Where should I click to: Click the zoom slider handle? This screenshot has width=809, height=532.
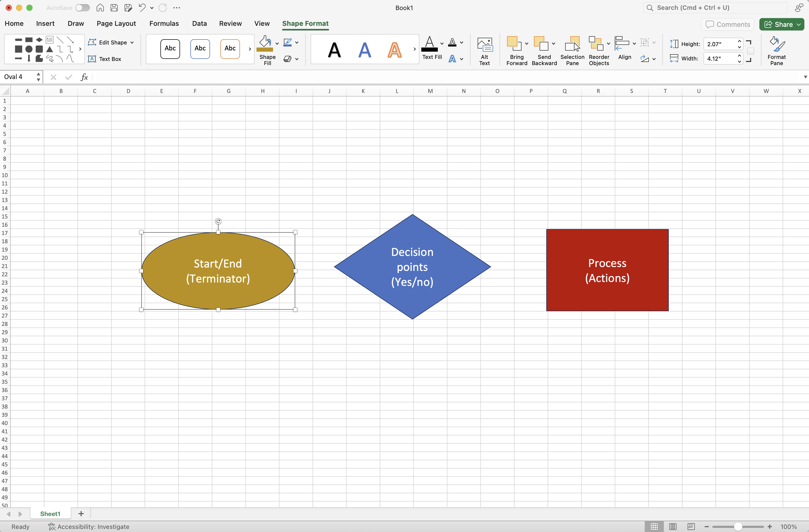738,527
